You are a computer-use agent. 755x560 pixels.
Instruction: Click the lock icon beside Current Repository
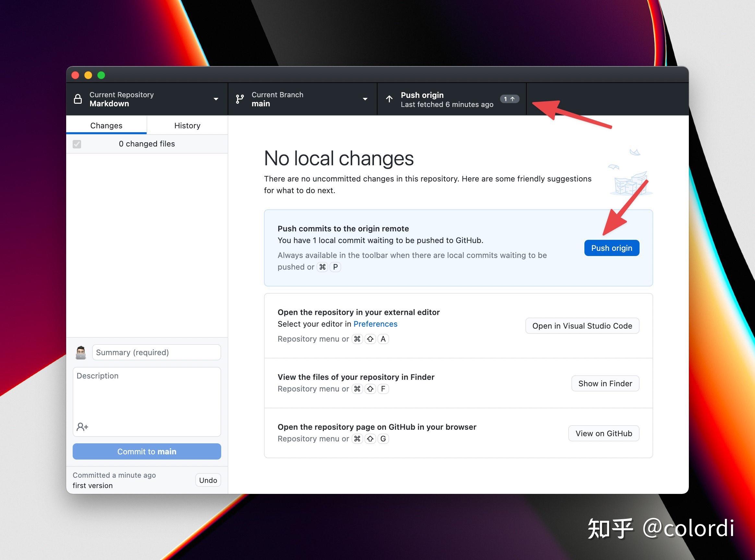pos(78,99)
